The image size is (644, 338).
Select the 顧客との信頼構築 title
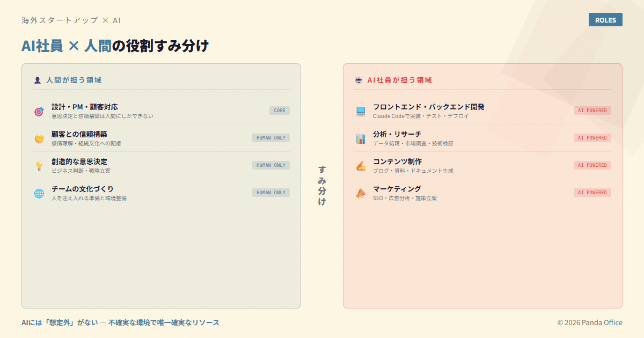[x=79, y=134]
